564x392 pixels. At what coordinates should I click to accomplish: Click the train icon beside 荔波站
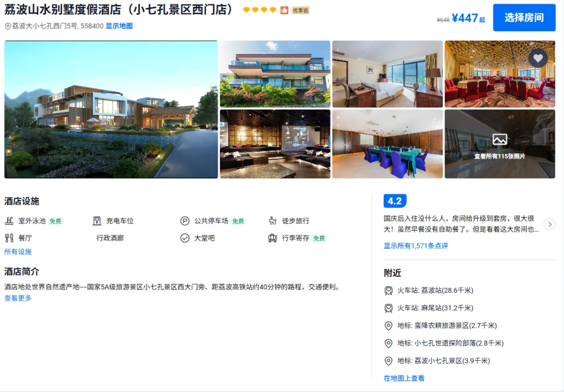click(389, 291)
